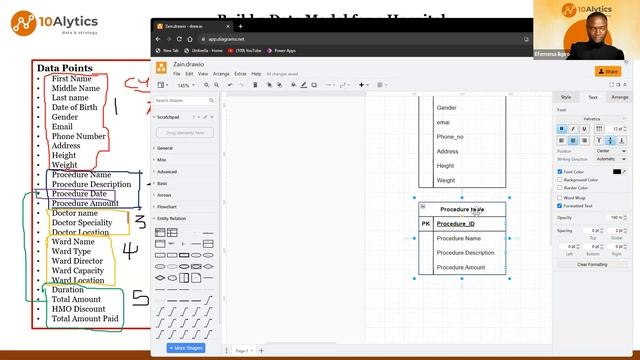Screen dimensions: 640x360
Task: Open the table toolbar dropdown
Action: tap(382, 85)
